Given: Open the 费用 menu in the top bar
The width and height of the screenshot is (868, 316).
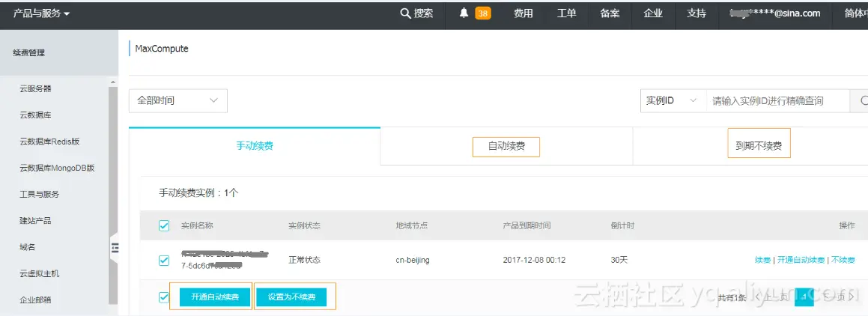Looking at the screenshot, I should (x=523, y=13).
